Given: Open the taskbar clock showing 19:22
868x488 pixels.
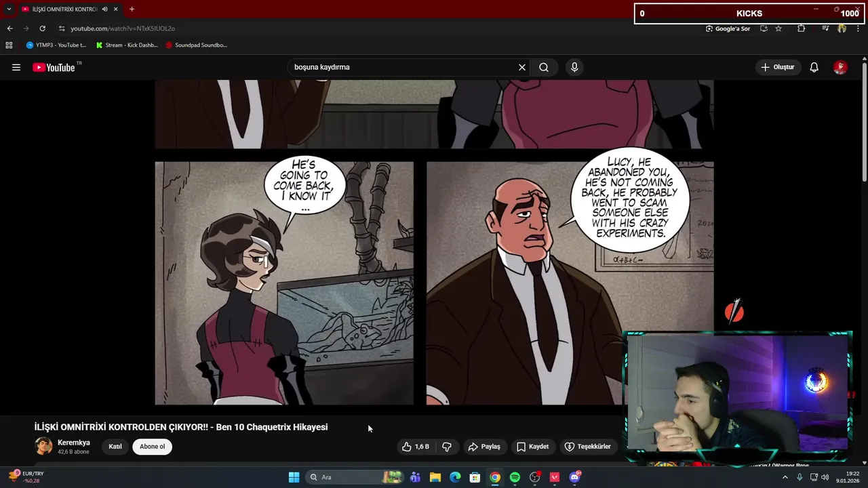Looking at the screenshot, I should pos(848,477).
